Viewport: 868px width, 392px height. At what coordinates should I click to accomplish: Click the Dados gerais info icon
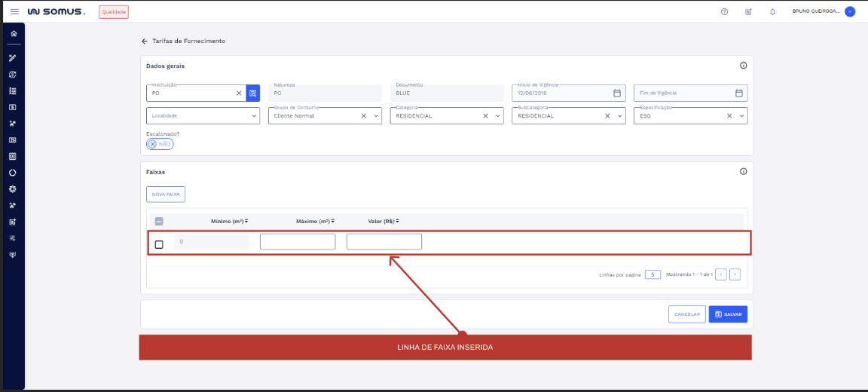(x=743, y=66)
